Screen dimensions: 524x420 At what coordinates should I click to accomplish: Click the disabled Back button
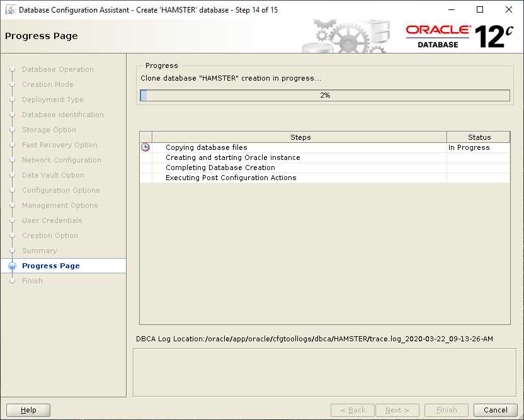[x=353, y=410]
